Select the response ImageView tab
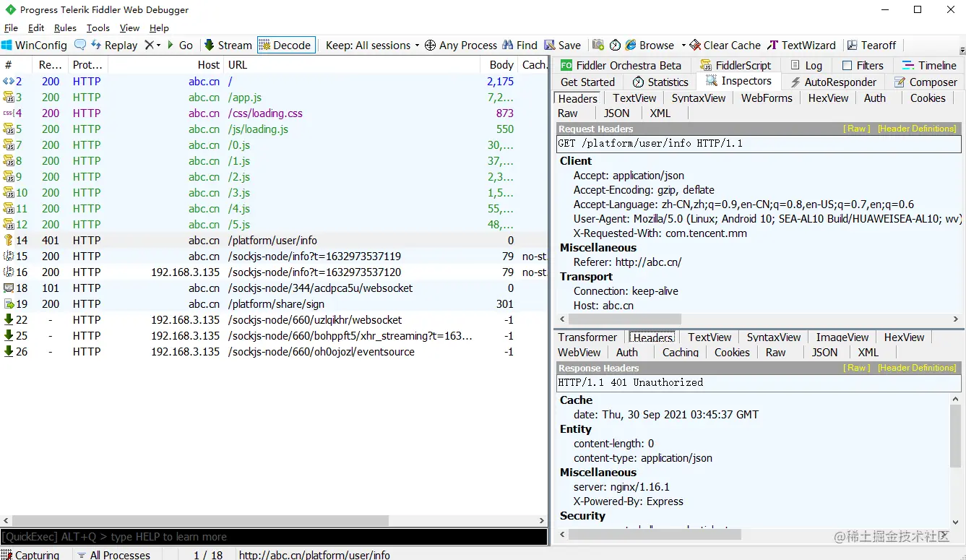This screenshot has height=560, width=966. coord(842,337)
